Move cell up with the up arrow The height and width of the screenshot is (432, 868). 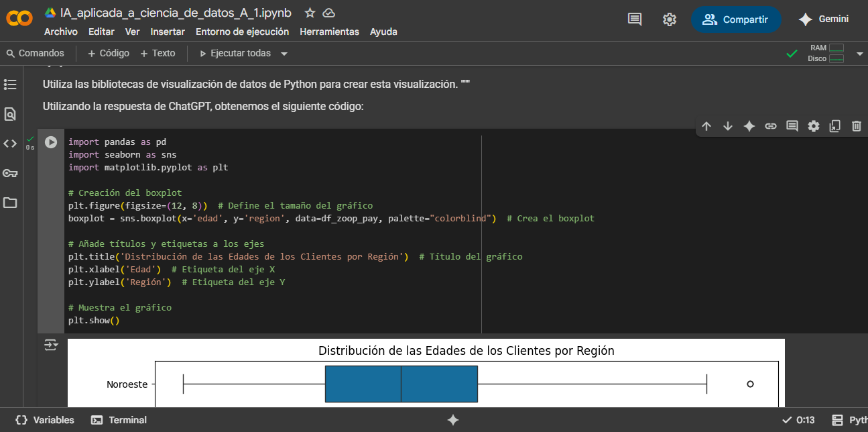(x=706, y=126)
